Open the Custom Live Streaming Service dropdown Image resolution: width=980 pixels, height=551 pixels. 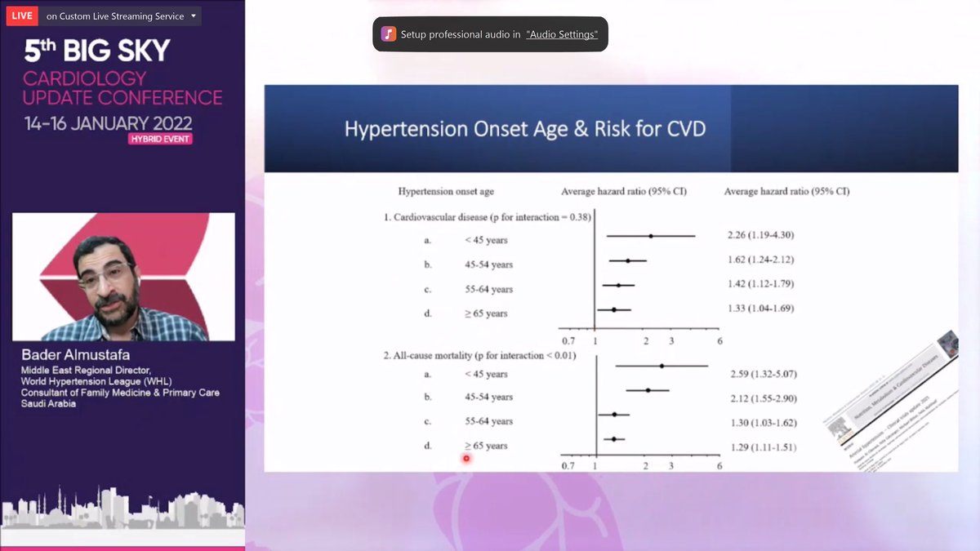tap(121, 16)
